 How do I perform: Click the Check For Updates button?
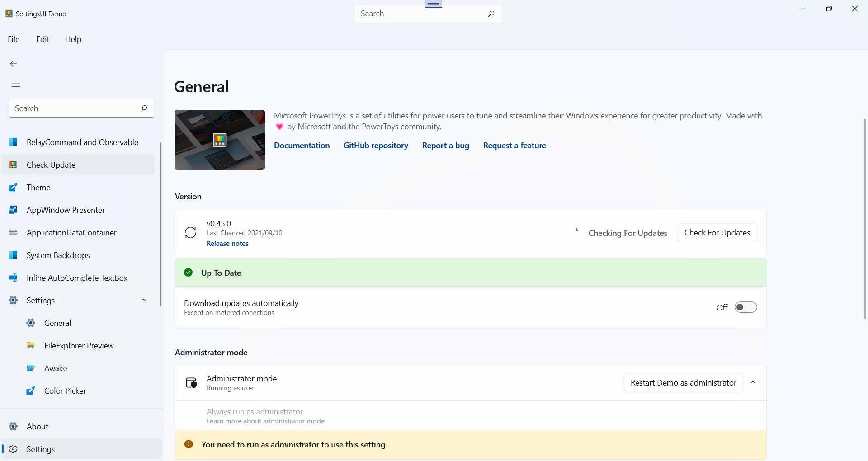click(717, 233)
